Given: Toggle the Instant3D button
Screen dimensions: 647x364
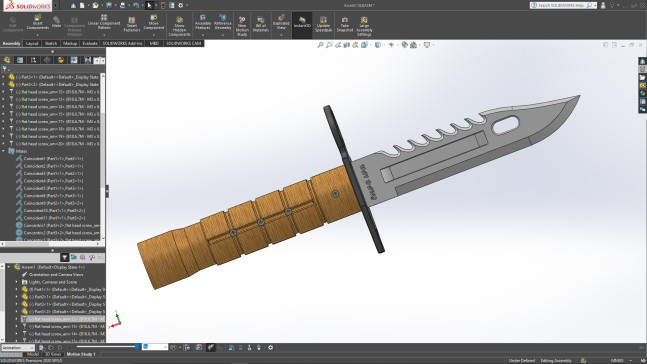Looking at the screenshot, I should (x=302, y=25).
